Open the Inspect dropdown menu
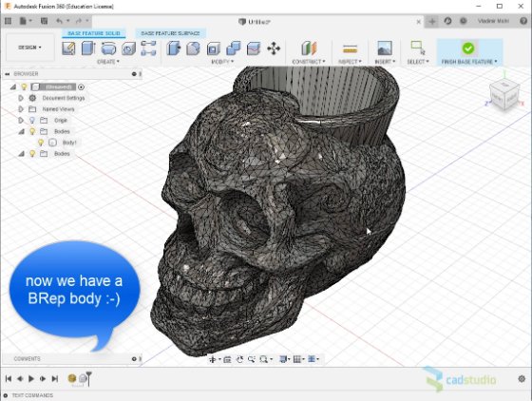 click(350, 62)
